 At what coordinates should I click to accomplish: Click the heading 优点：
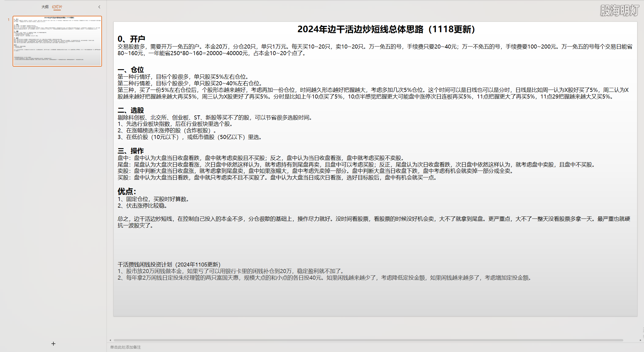click(x=127, y=192)
